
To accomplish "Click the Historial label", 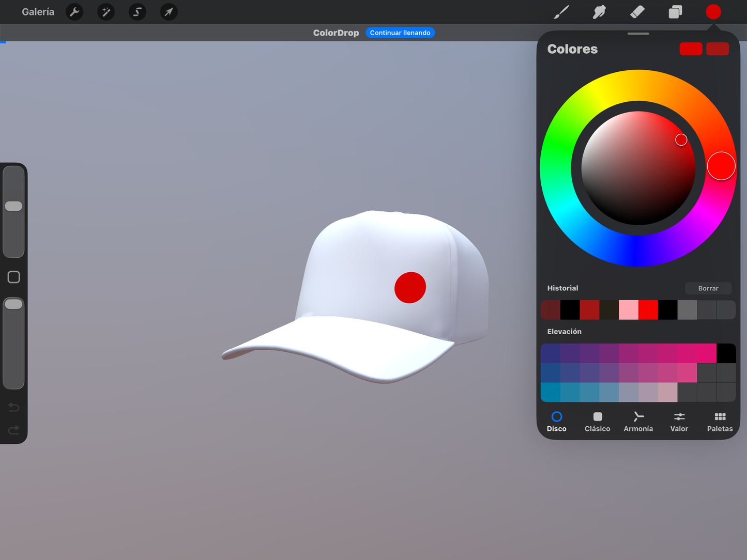I will [562, 288].
